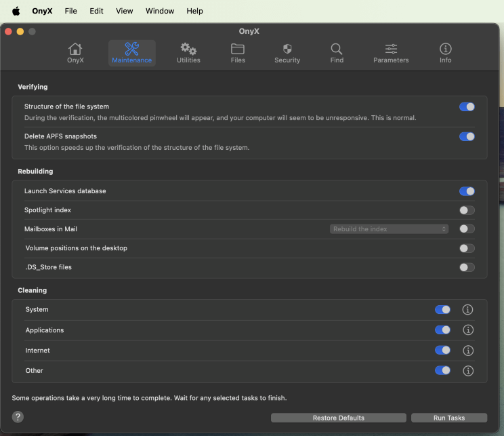The image size is (504, 436).
Task: Show info for Other cleaning
Action: pyautogui.click(x=468, y=371)
